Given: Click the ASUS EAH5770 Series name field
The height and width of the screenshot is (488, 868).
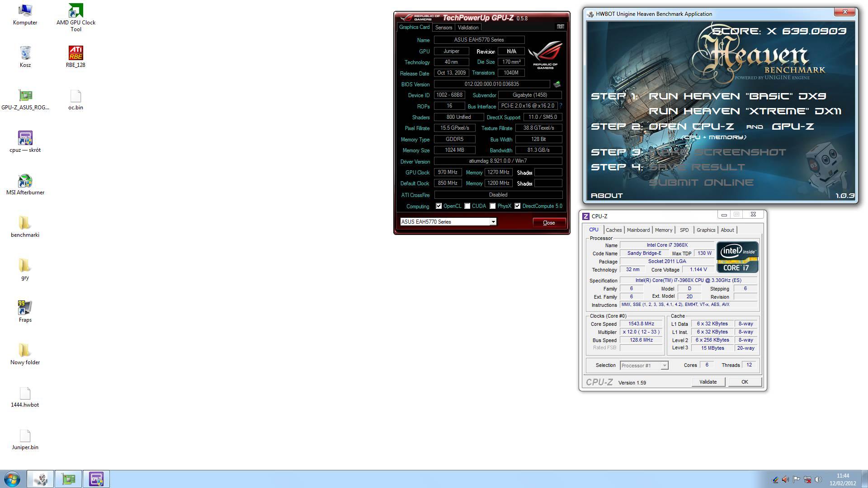Looking at the screenshot, I should point(479,40).
